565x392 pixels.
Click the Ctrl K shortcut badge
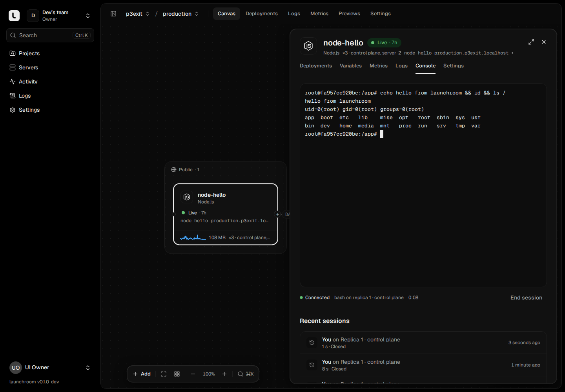tap(82, 35)
